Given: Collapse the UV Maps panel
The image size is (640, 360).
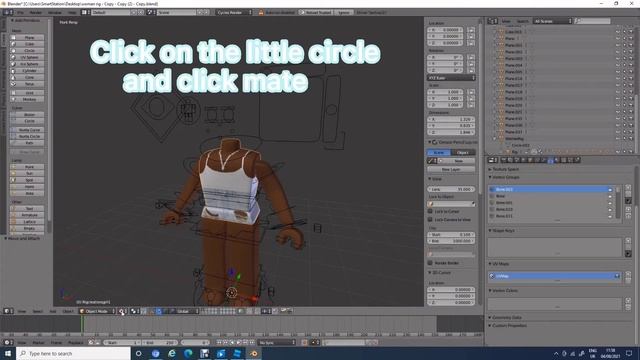Looking at the screenshot, I should (499, 264).
